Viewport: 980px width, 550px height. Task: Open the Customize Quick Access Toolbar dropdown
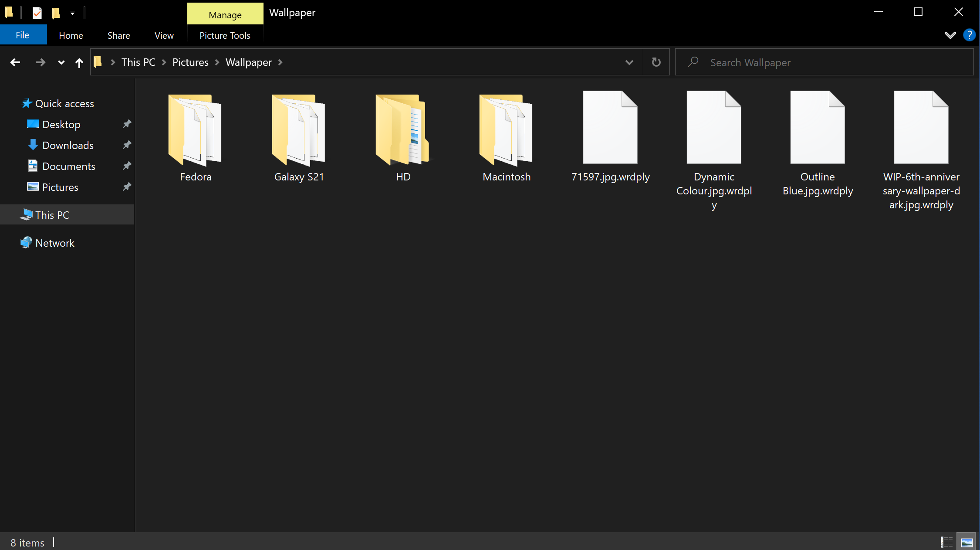tap(72, 13)
